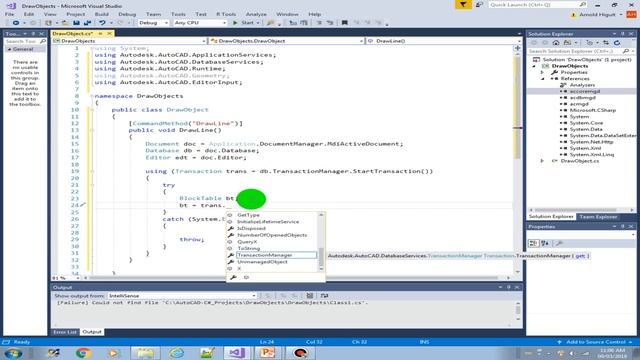Toggle Word Wrap icon in Output

coord(324,296)
